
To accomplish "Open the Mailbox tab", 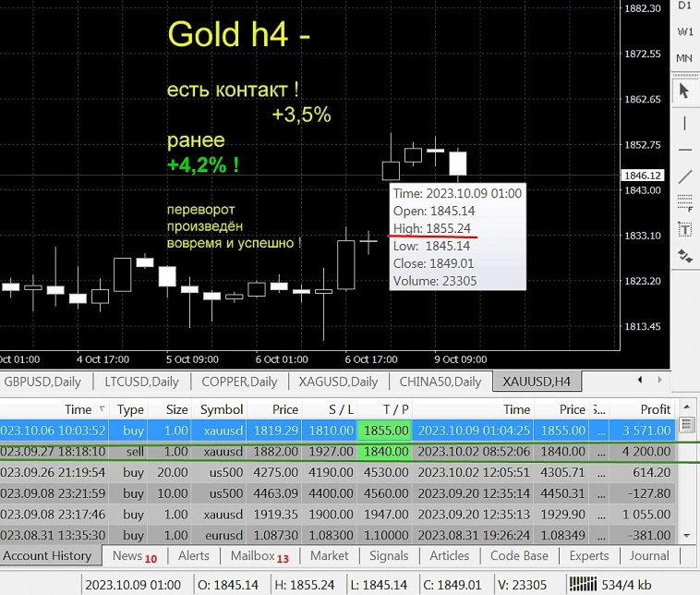I will coord(259,556).
